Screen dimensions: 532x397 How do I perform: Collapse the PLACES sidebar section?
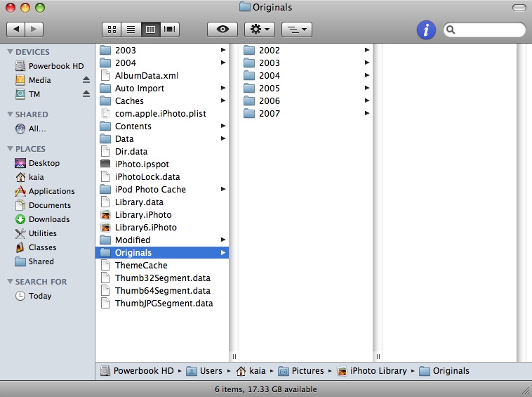(x=11, y=149)
